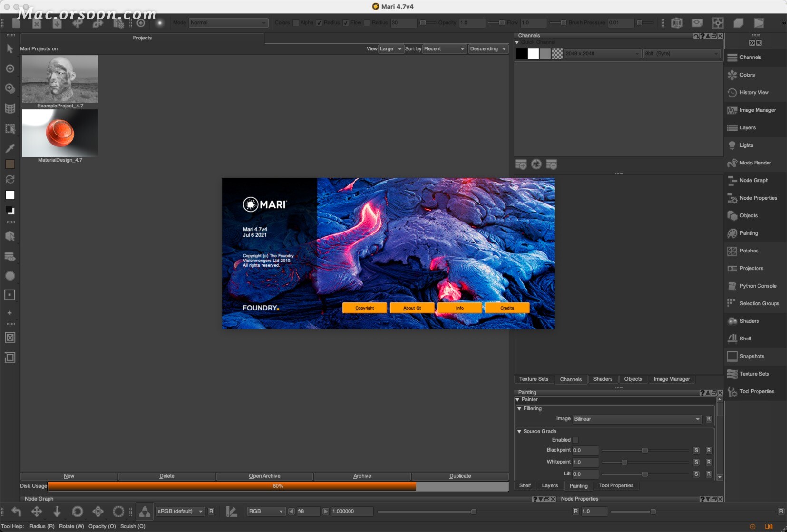Switch to the Texture Sets tab
This screenshot has width=787, height=532.
[x=534, y=379]
